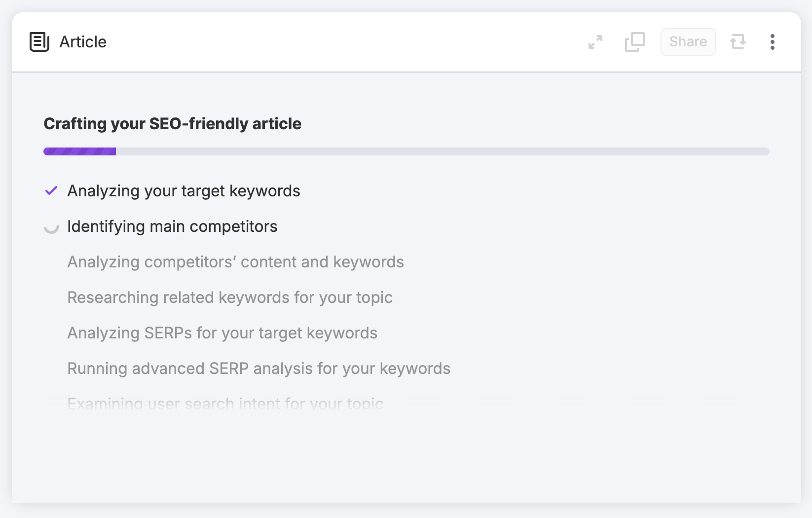Click the checkmark beside target keywords step

click(x=51, y=190)
